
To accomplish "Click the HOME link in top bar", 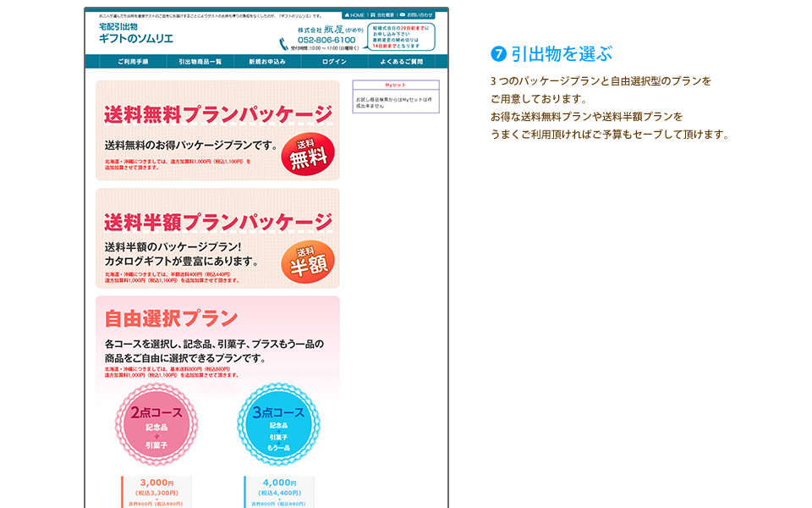I will [355, 15].
